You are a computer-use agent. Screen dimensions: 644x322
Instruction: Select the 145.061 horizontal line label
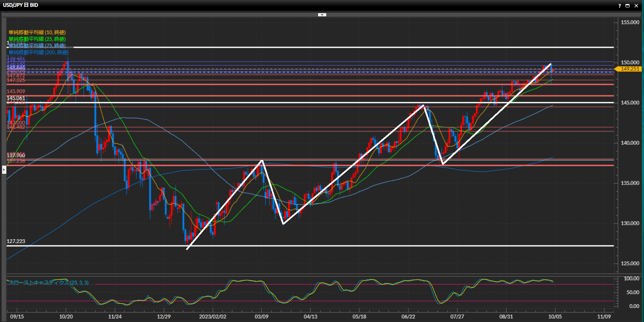(x=16, y=98)
